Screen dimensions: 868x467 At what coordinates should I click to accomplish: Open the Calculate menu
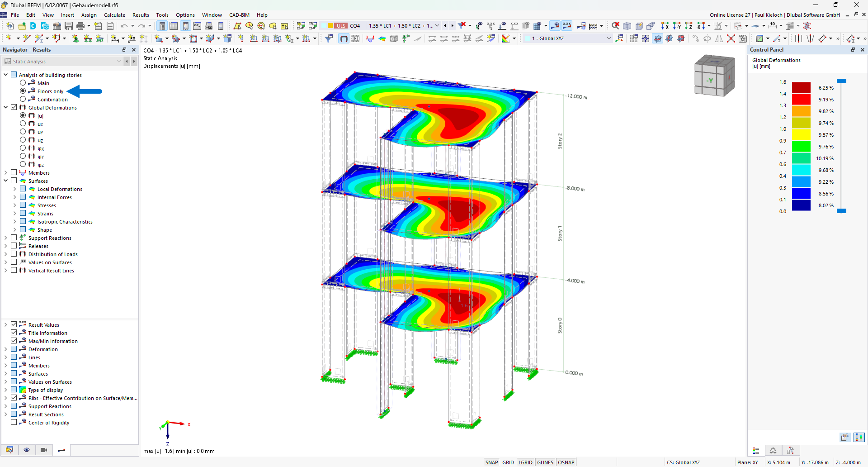(x=114, y=14)
